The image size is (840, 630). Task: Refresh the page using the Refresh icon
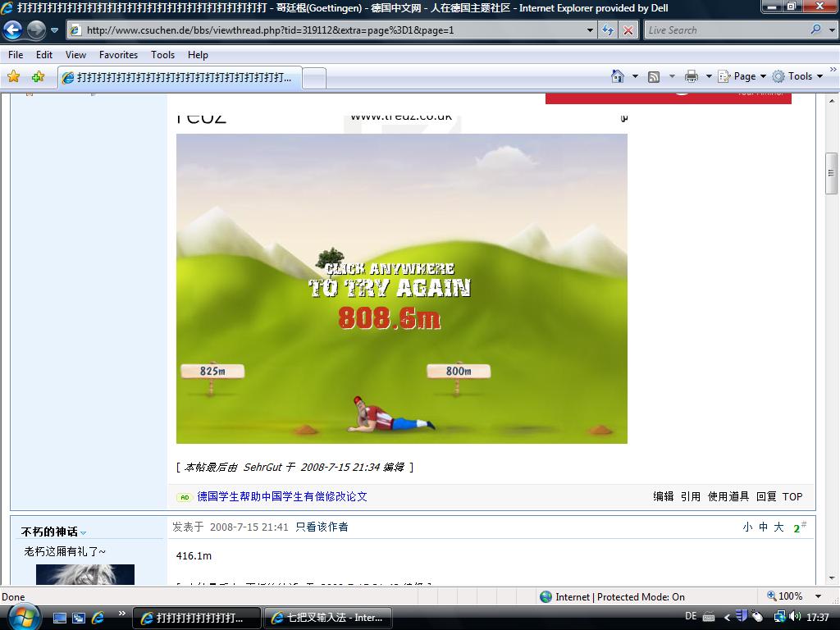coord(608,30)
